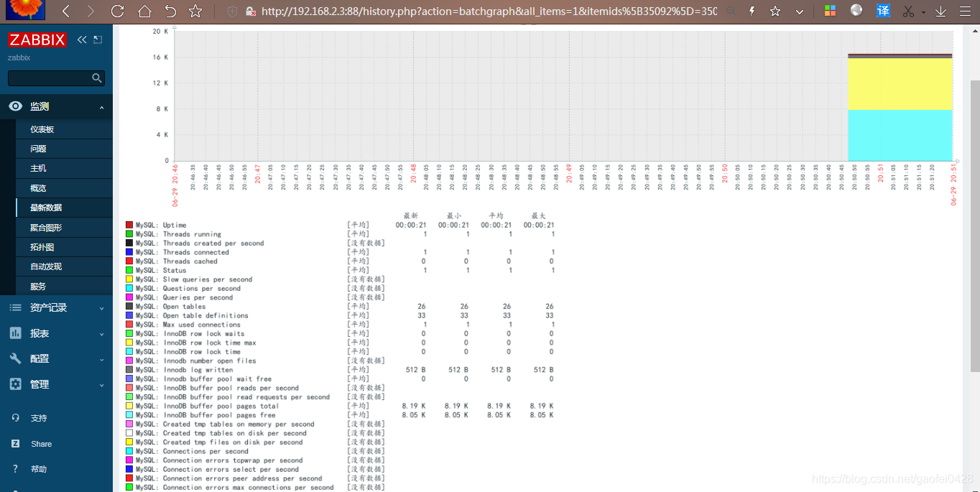The image size is (980, 492).
Task: Click legend text MySQL: Innodb log written
Action: tap(184, 370)
